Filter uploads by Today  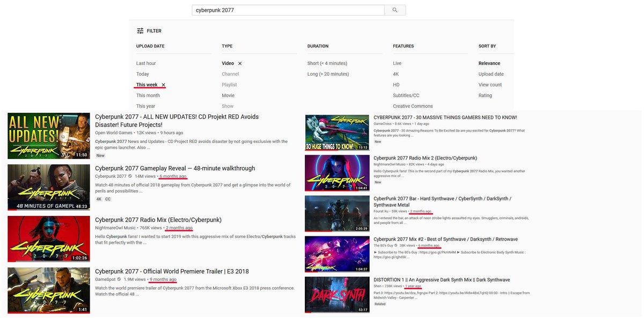tap(143, 74)
